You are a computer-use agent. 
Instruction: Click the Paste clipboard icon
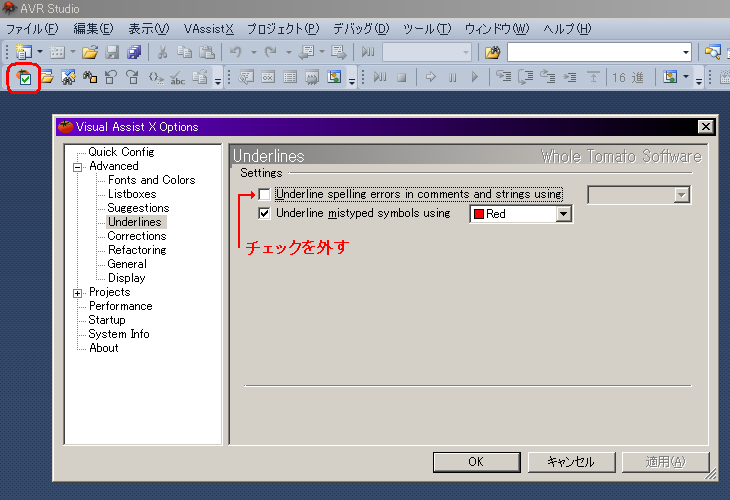(207, 52)
